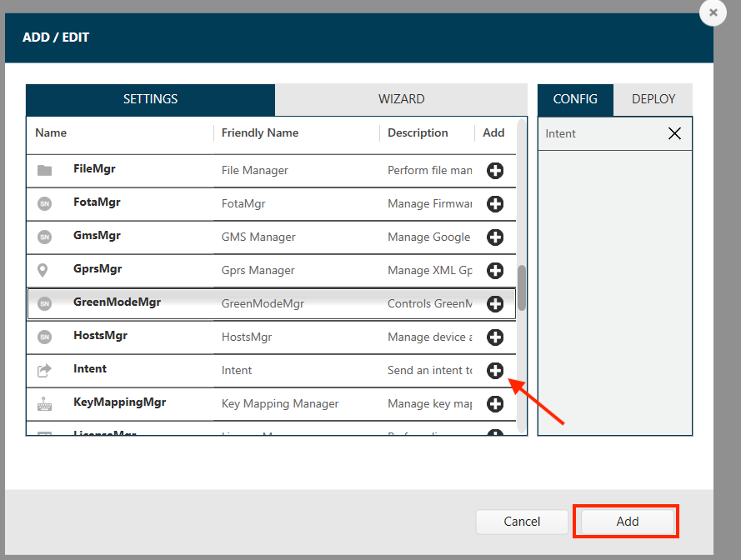Add KeyMappingMgr with its plus icon
This screenshot has width=741, height=560.
(x=495, y=404)
